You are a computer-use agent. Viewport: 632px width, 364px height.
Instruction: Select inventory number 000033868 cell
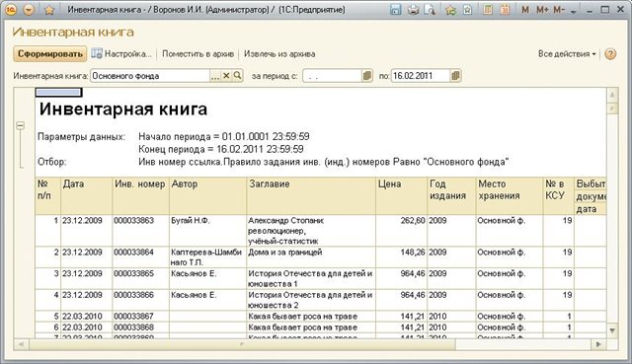[x=140, y=328]
